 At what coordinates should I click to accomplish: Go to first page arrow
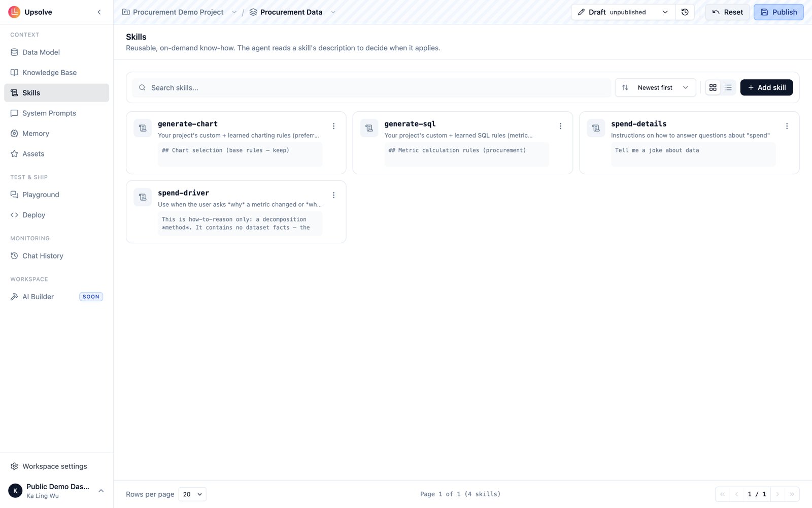[722, 494]
